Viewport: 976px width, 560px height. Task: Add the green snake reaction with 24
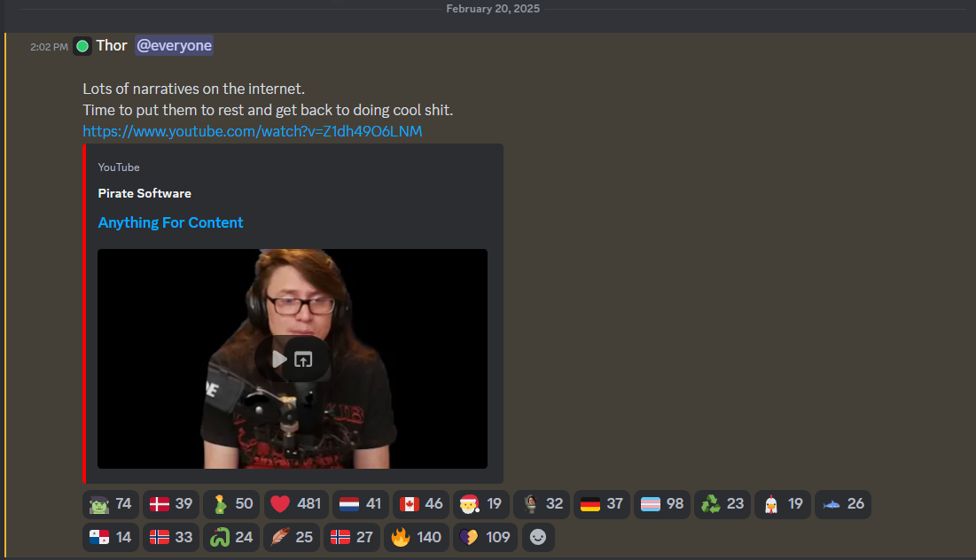231,537
